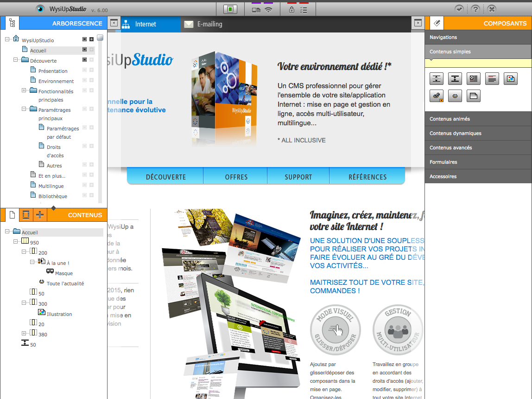Click the RÉFÉRENCES site navigation button
Screen dimensions: 532x399
tap(367, 177)
